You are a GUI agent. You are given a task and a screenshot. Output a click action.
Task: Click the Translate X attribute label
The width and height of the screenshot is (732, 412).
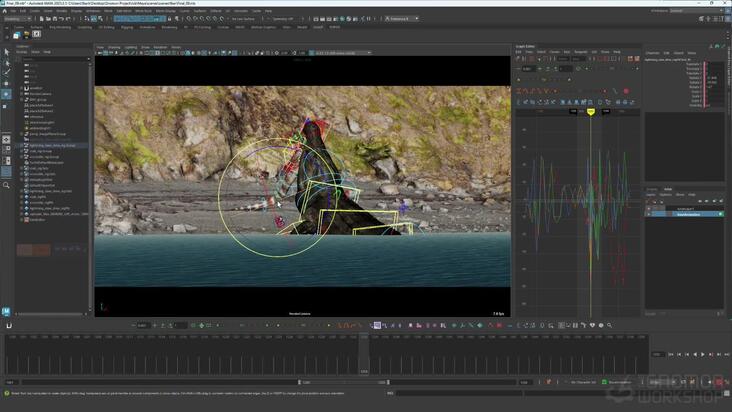pos(693,64)
